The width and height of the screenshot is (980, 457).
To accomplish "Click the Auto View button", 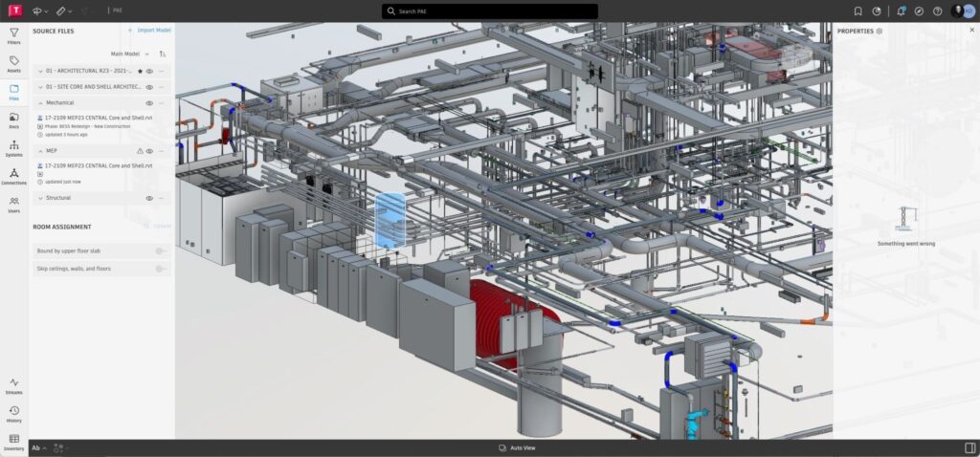I will pyautogui.click(x=517, y=447).
